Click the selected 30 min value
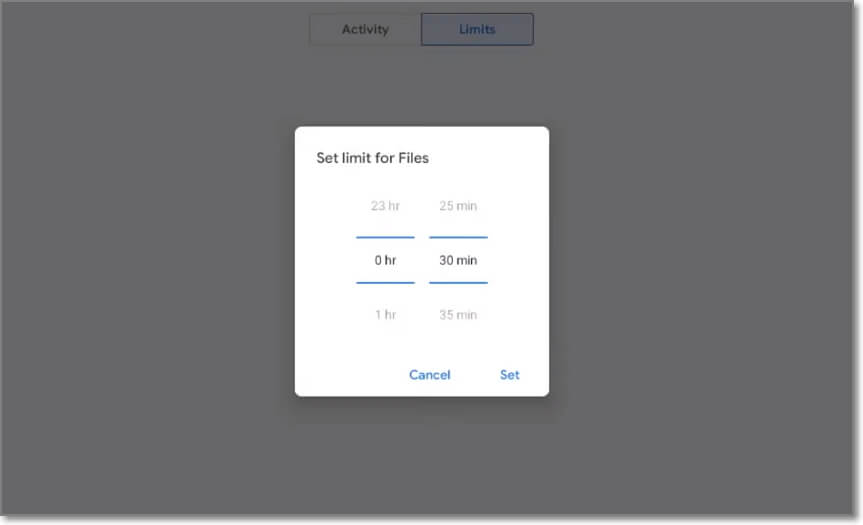 [x=458, y=260]
